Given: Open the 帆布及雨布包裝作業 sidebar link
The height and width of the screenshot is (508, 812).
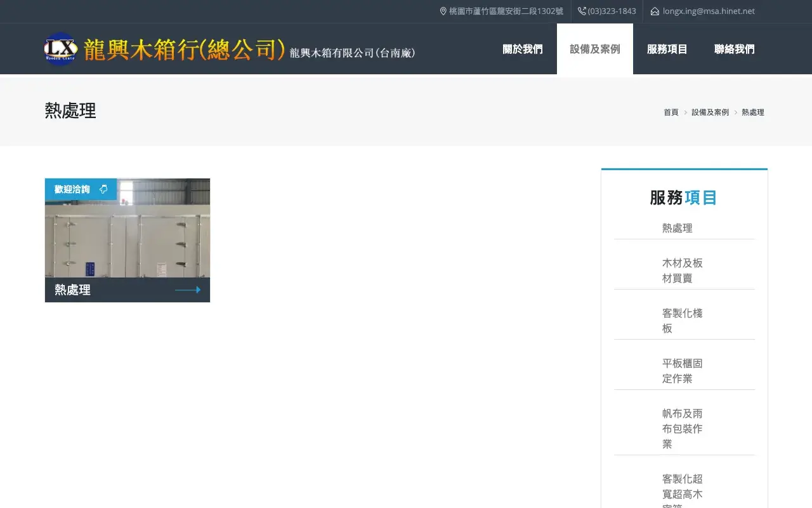Looking at the screenshot, I should coord(683,429).
